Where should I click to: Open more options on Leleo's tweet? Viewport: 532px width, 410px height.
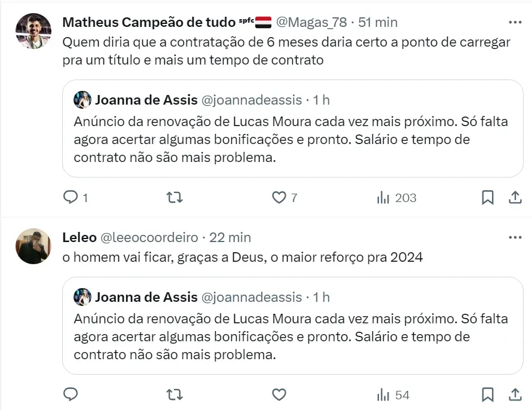(515, 237)
